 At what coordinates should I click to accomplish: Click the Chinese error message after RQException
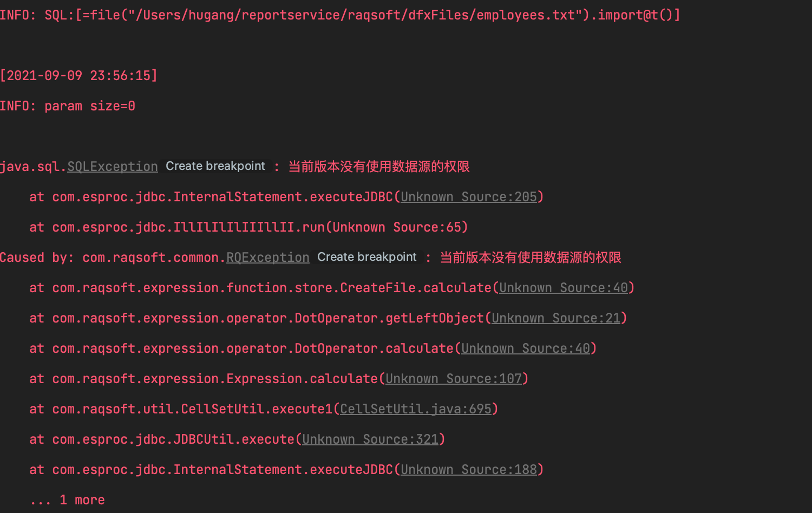click(531, 258)
